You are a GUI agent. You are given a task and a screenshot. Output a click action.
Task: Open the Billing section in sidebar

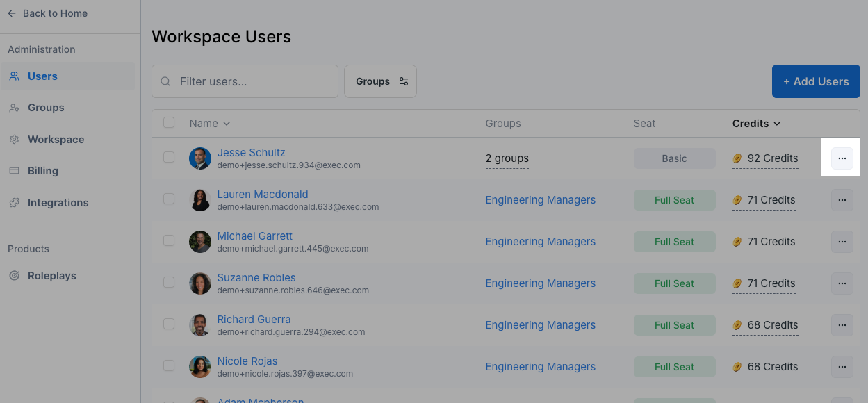[43, 171]
